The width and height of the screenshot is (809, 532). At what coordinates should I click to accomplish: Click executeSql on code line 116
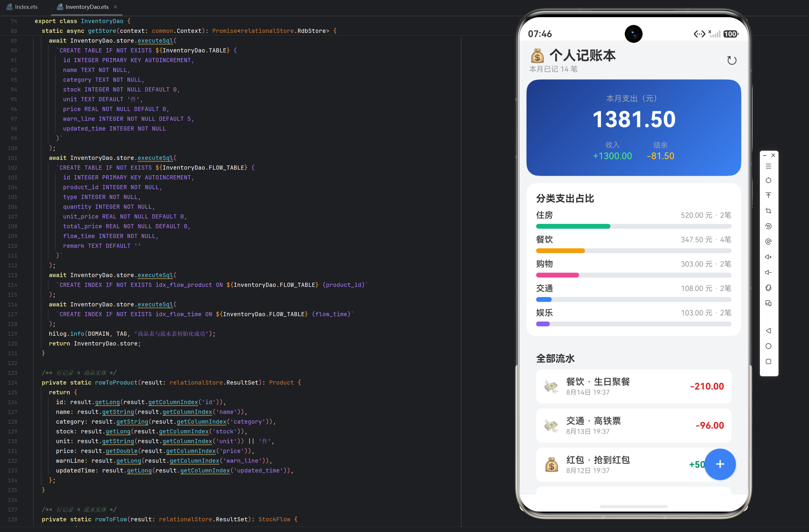pos(155,305)
